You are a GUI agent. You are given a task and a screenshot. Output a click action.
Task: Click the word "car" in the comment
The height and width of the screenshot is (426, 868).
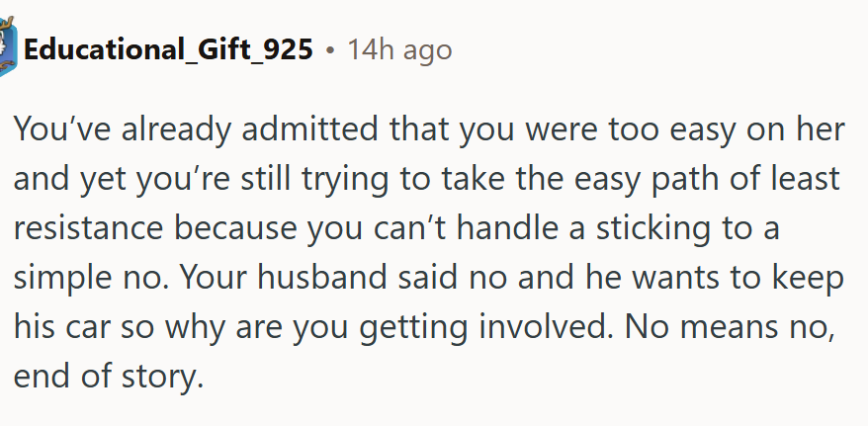click(91, 328)
